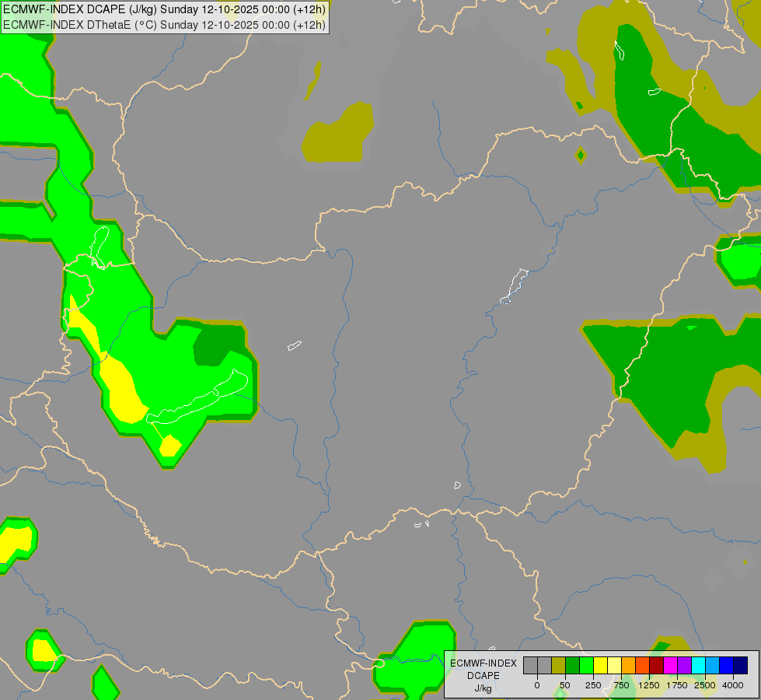Click the legend value 1250
This screenshot has width=761, height=700.
[x=649, y=685]
